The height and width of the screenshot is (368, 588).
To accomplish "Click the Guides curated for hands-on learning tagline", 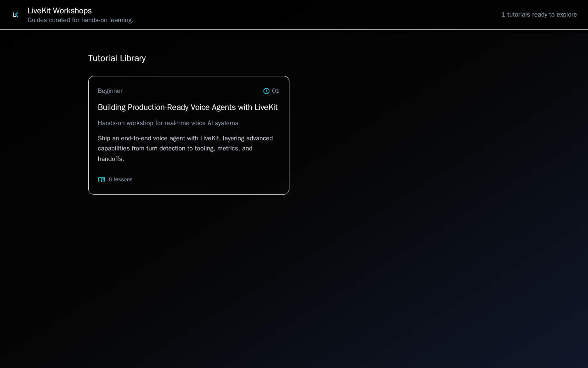I will [80, 20].
